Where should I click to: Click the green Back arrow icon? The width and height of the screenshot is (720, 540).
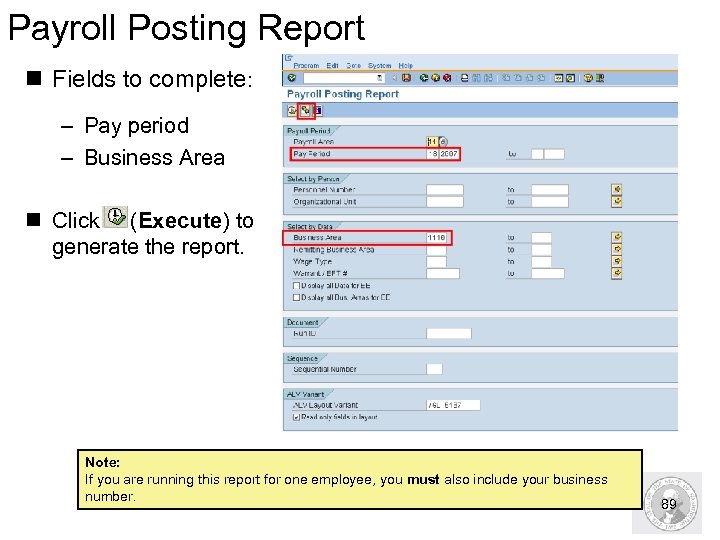tap(423, 78)
